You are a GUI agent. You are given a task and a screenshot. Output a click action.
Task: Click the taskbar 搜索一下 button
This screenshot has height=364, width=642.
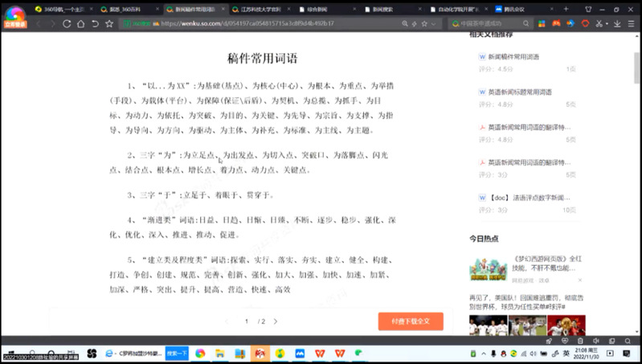[177, 353]
